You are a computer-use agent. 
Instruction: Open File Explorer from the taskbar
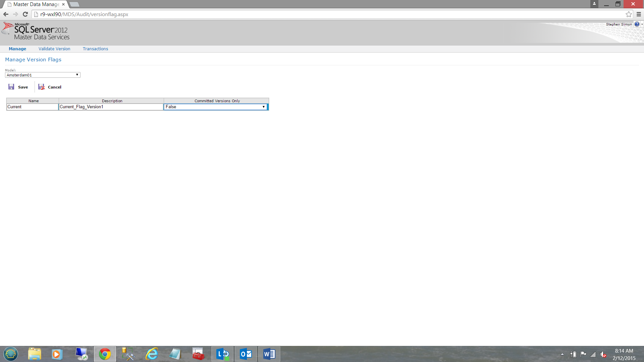[35, 354]
